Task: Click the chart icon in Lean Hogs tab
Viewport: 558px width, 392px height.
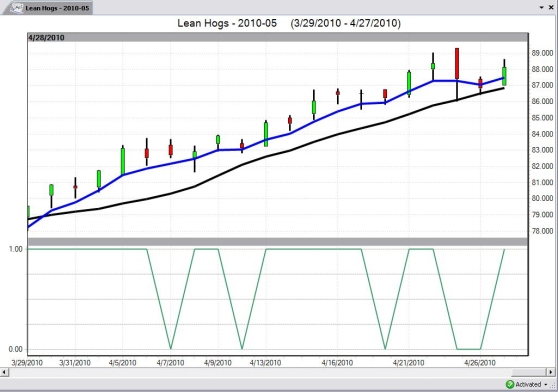Action: 16,8
